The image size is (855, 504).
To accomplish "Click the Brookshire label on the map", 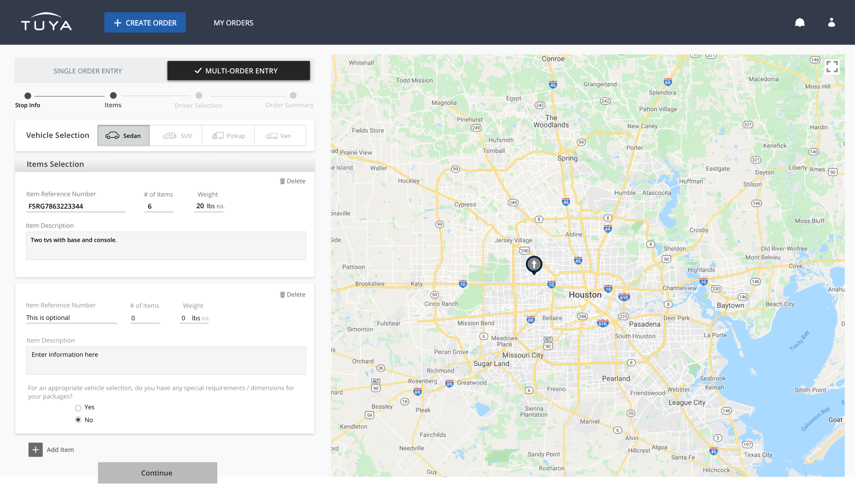I will pos(370,284).
